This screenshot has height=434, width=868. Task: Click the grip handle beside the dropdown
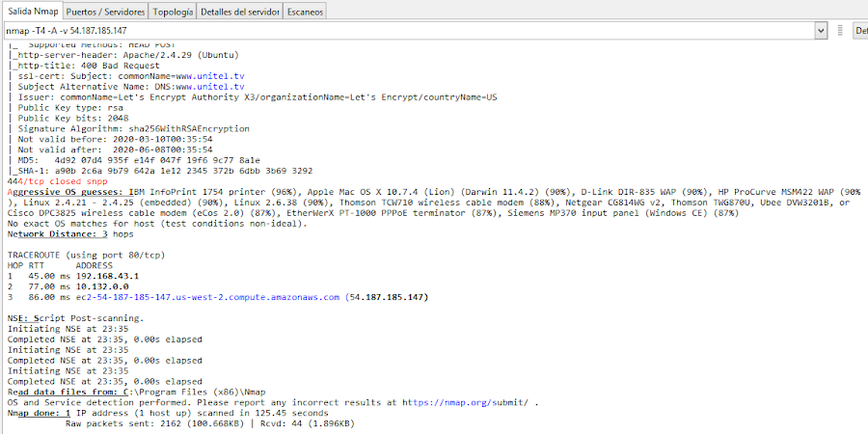[x=840, y=31]
